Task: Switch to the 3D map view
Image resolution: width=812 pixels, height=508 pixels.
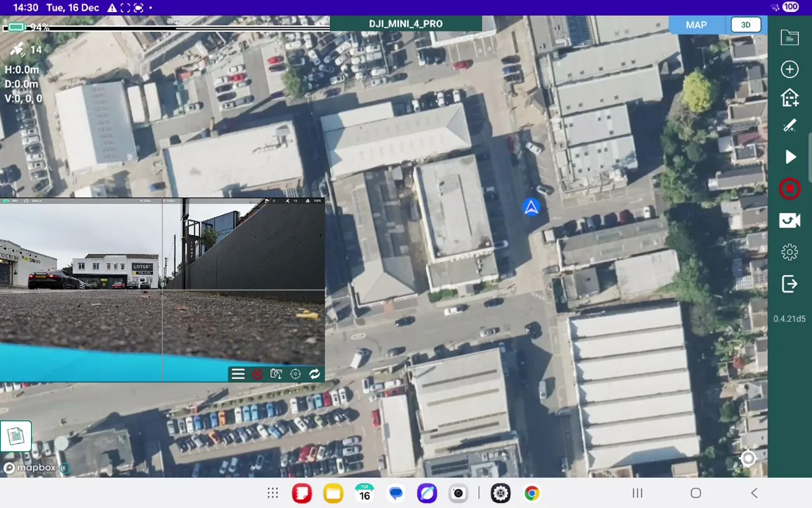Action: (745, 25)
